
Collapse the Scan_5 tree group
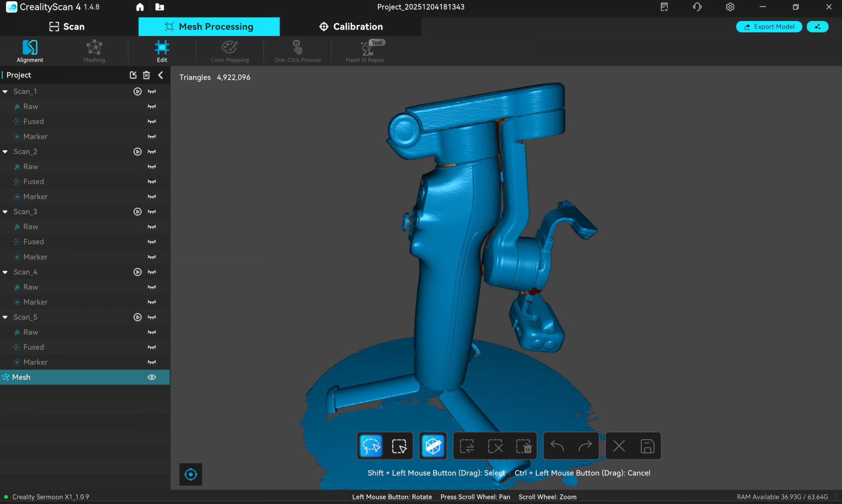(5, 317)
